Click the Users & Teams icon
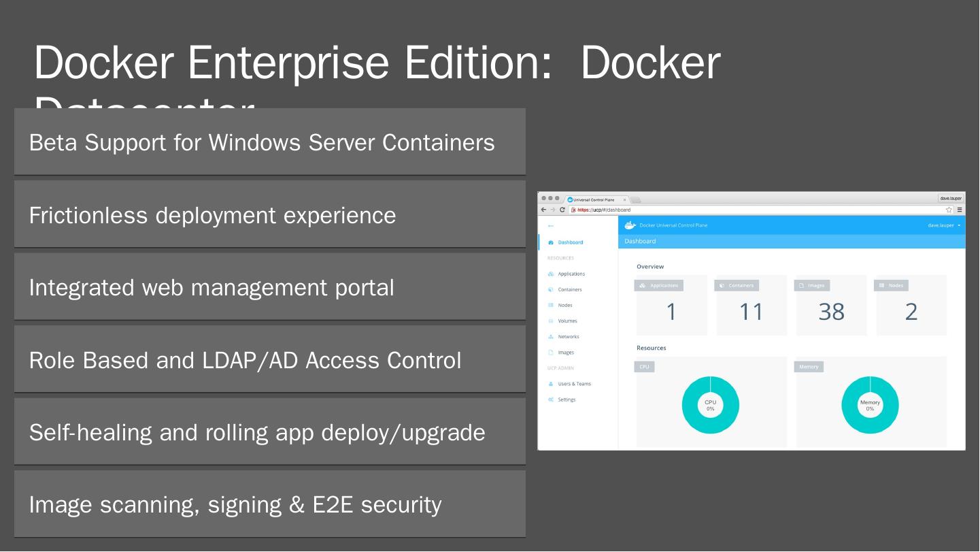This screenshot has height=552, width=980. pos(551,384)
